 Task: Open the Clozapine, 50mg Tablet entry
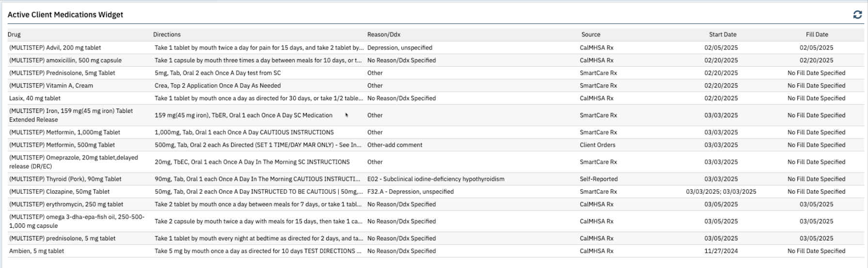click(59, 191)
